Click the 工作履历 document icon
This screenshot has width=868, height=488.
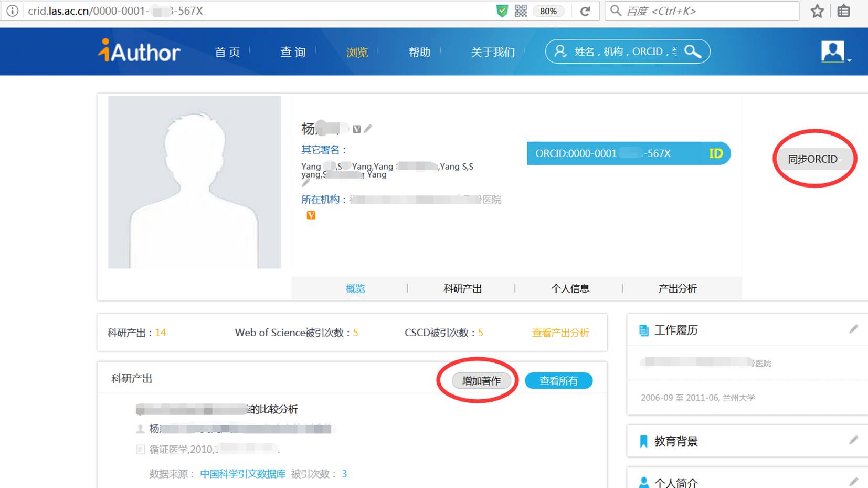pos(643,330)
